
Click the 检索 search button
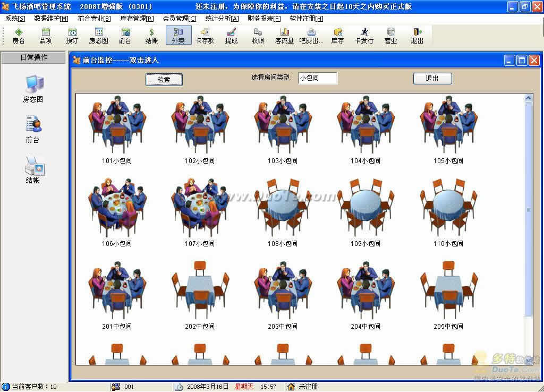click(164, 80)
